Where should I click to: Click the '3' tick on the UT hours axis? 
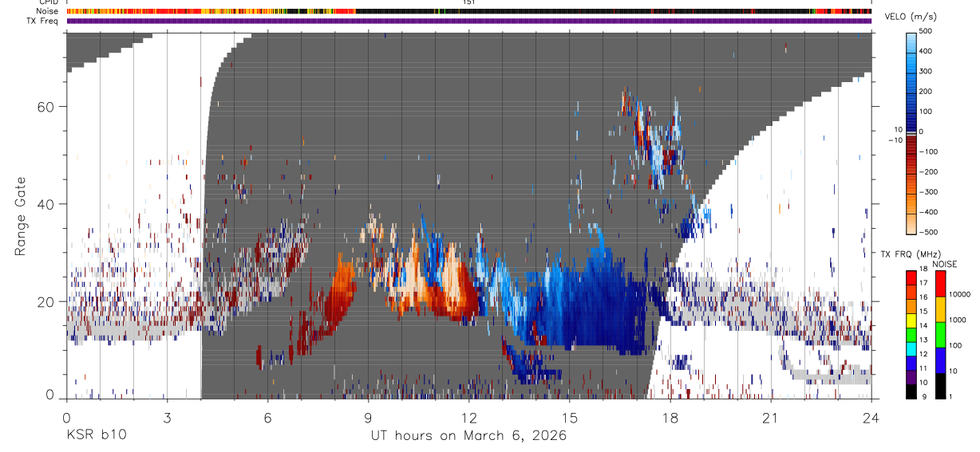click(167, 418)
